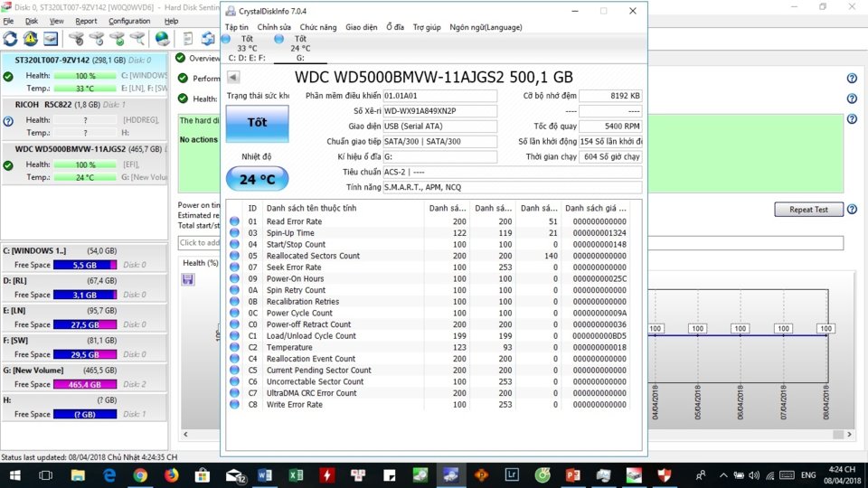Open Google Chrome from the taskbar
The image size is (868, 488).
coord(140,475)
